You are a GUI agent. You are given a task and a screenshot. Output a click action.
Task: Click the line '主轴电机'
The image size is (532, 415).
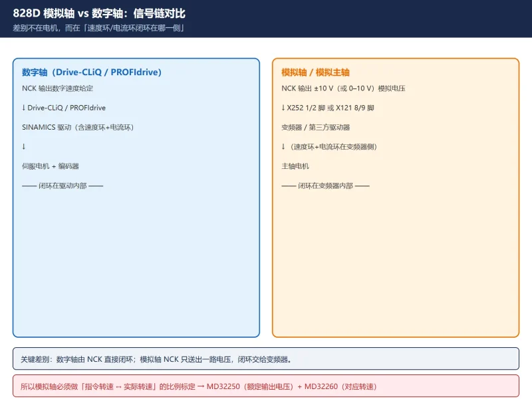click(x=295, y=166)
